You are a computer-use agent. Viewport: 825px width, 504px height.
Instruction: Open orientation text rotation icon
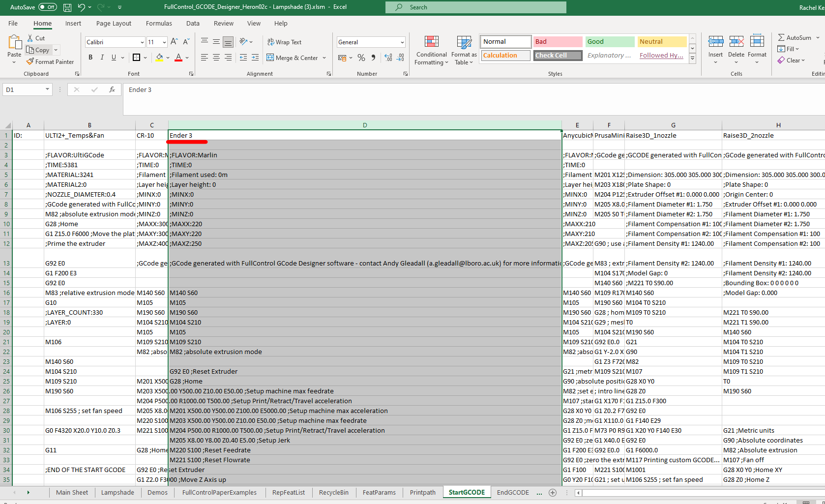[243, 42]
